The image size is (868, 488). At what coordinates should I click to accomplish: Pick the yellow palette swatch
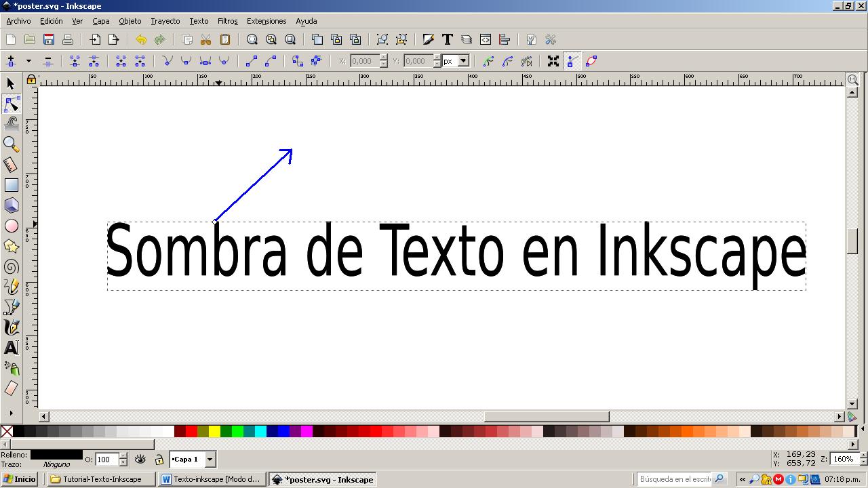[x=214, y=431]
